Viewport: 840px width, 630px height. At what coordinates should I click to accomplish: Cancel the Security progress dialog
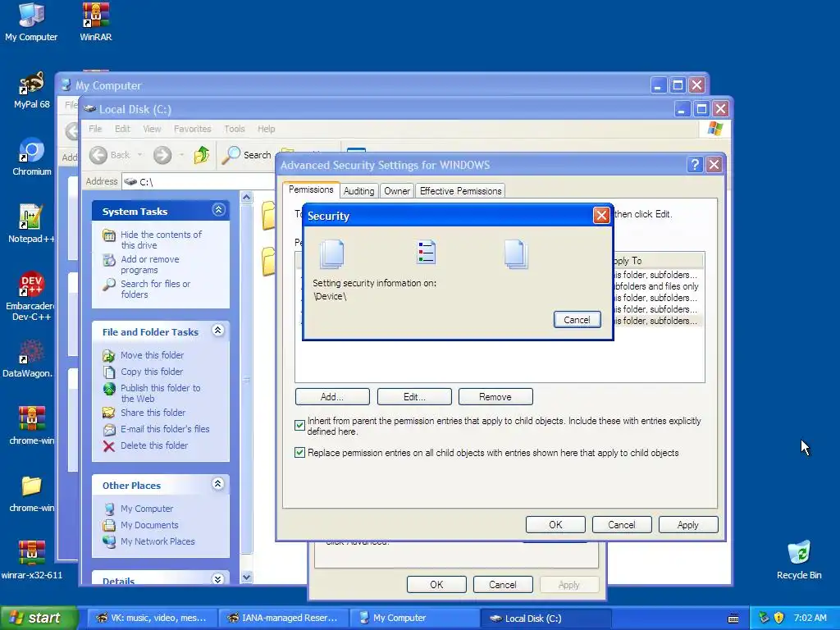(577, 320)
